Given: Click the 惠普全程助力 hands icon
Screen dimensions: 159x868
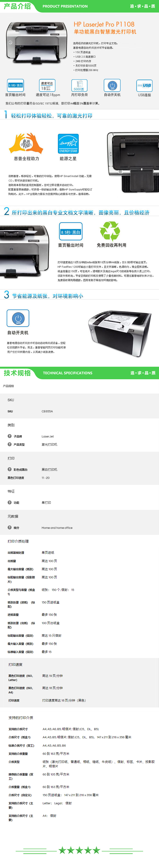Looking at the screenshot, I should [26, 143].
